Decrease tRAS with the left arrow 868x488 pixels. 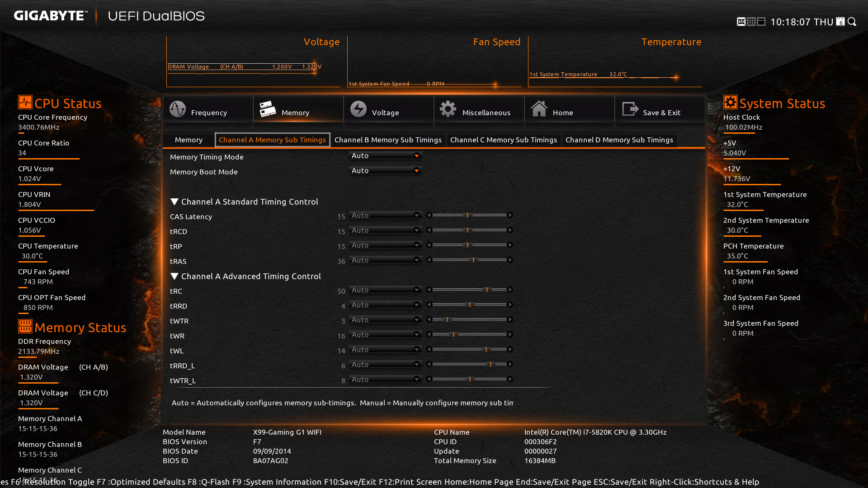click(x=429, y=260)
